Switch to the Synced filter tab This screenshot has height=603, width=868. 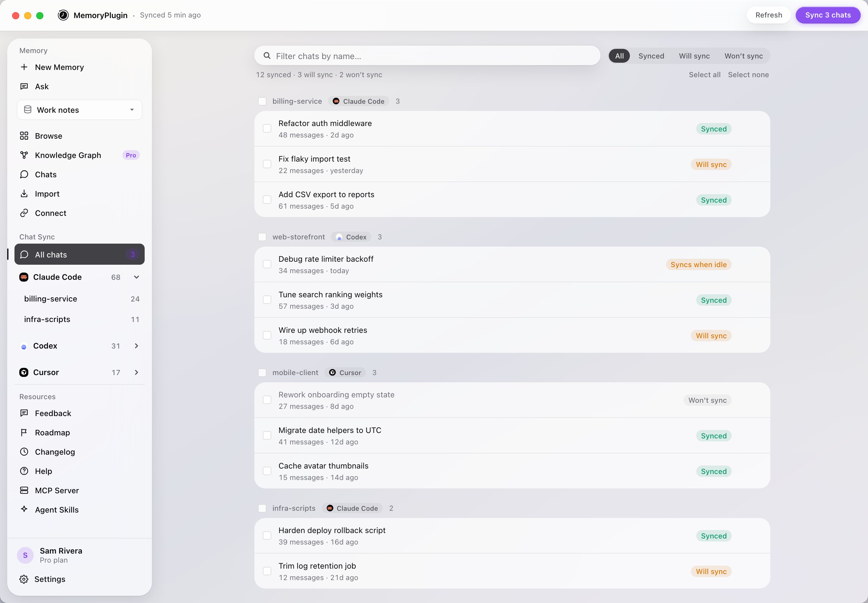click(651, 56)
